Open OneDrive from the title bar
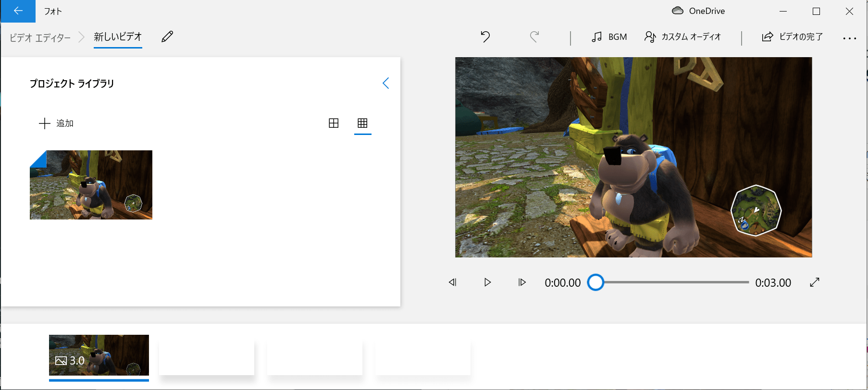 (x=698, y=11)
